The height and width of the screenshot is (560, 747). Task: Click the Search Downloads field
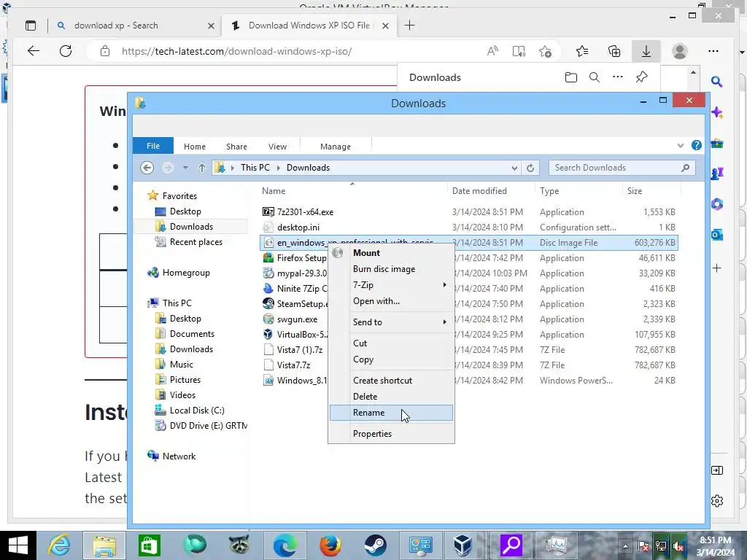622,168
